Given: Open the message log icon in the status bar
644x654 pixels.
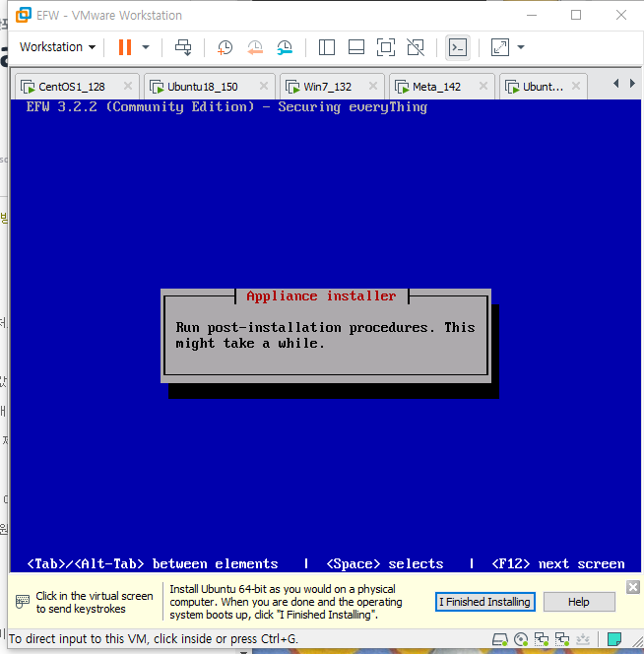Looking at the screenshot, I should pyautogui.click(x=614, y=639).
